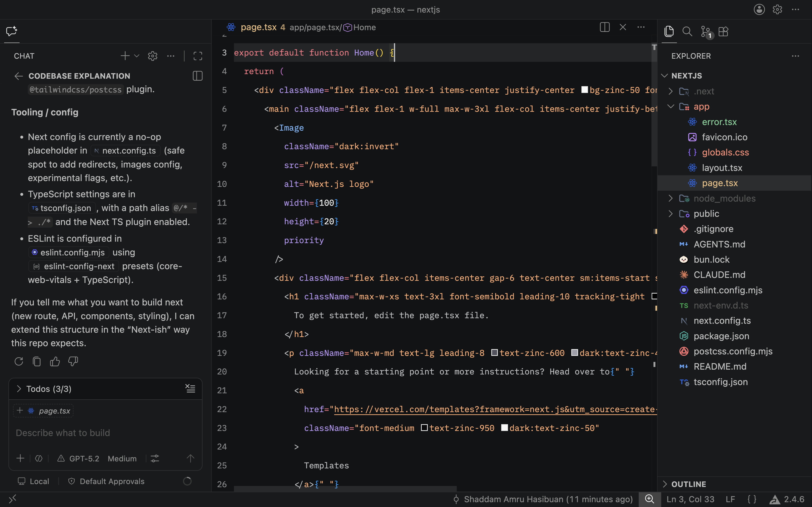Copy the chat response
Screen dimensions: 812x507
coord(37,361)
